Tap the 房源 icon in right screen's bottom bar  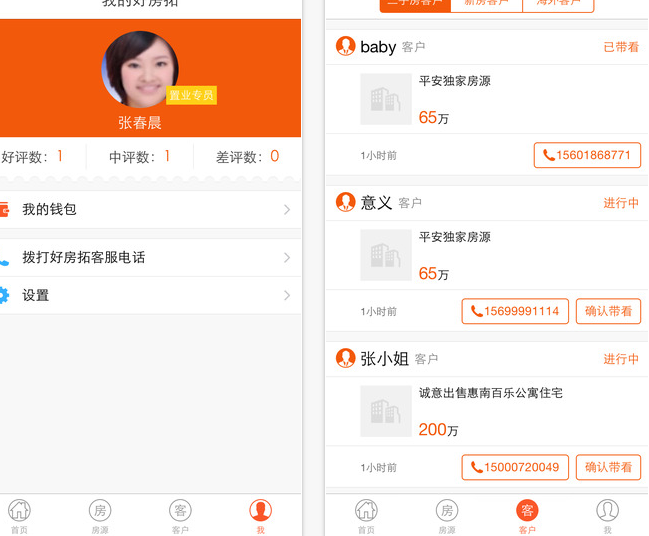point(447,514)
